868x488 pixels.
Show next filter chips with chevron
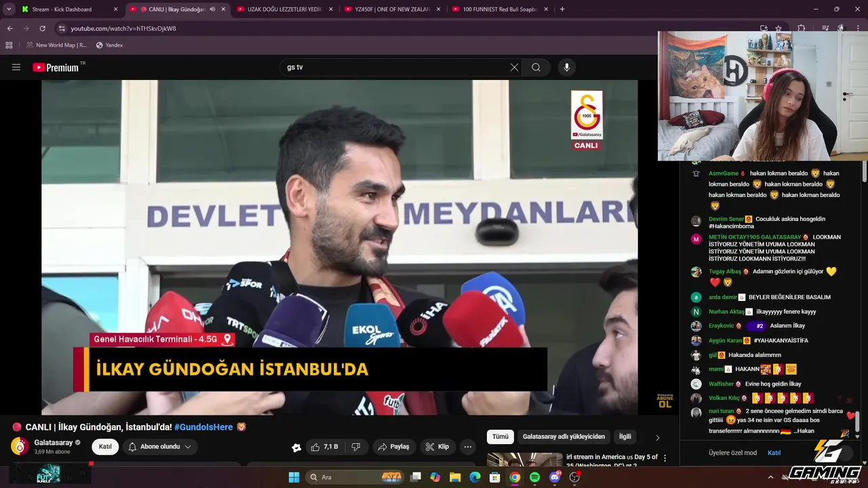[657, 437]
